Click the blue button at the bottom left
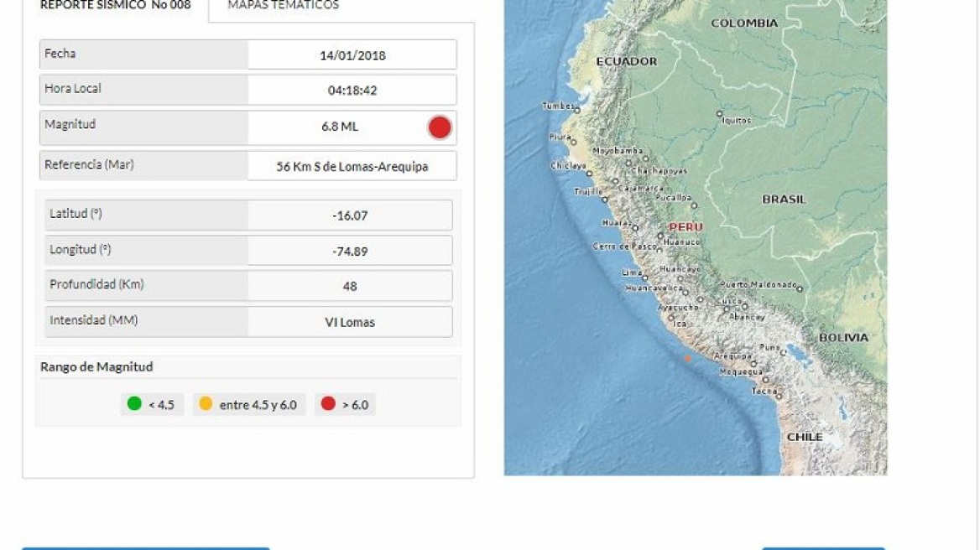980x550 pixels. [x=146, y=549]
